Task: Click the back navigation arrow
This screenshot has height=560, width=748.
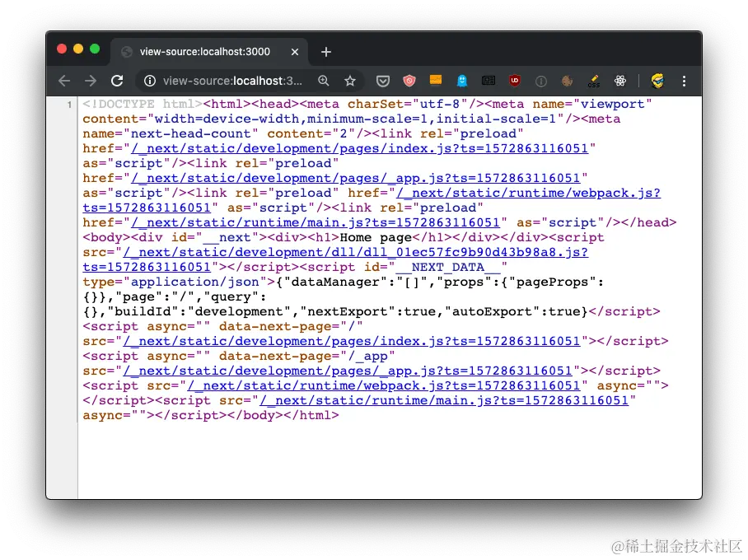Action: point(64,81)
